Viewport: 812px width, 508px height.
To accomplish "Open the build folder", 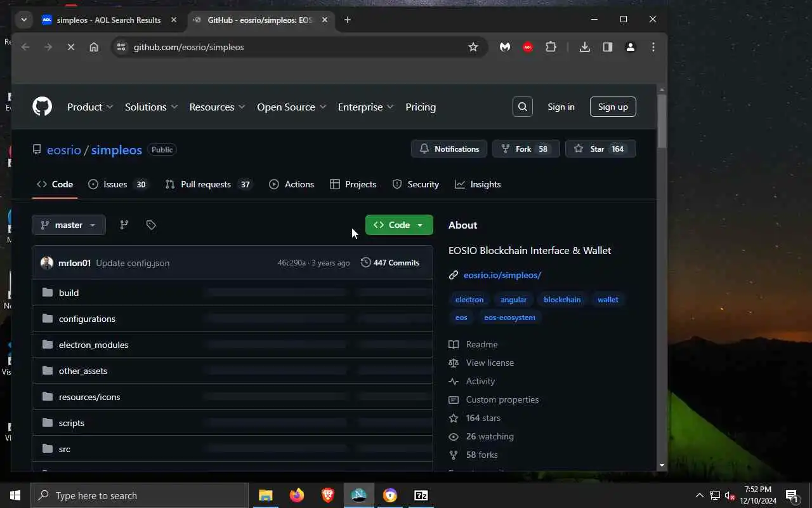I will click(69, 293).
